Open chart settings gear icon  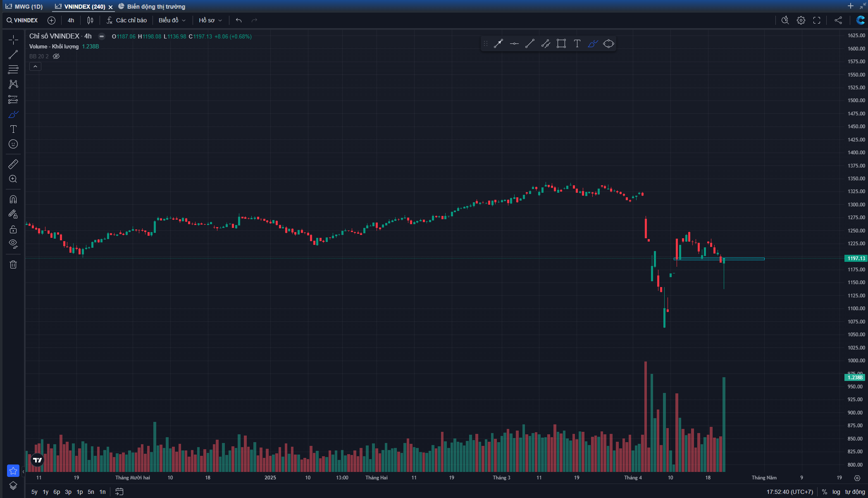click(801, 20)
